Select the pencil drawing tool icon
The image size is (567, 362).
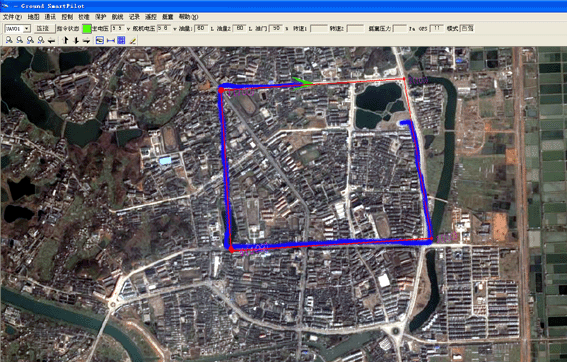[133, 41]
